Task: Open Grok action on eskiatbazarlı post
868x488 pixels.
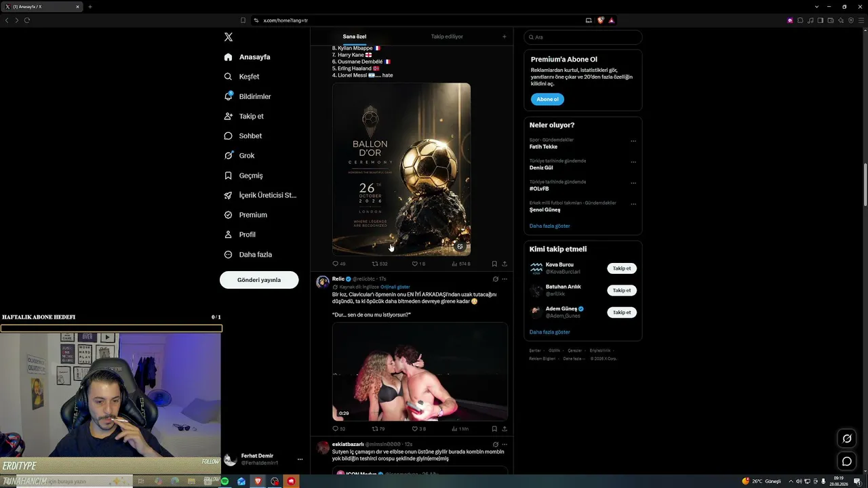Action: (495, 445)
